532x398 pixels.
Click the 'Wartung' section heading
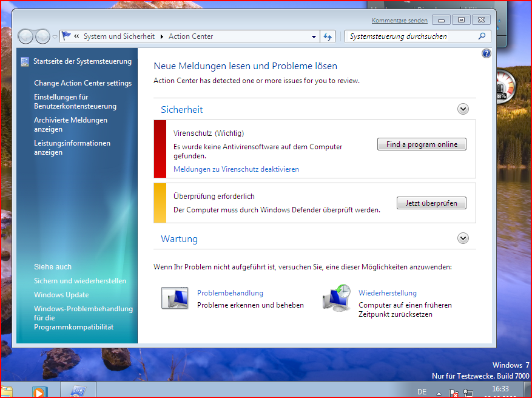pyautogui.click(x=179, y=239)
